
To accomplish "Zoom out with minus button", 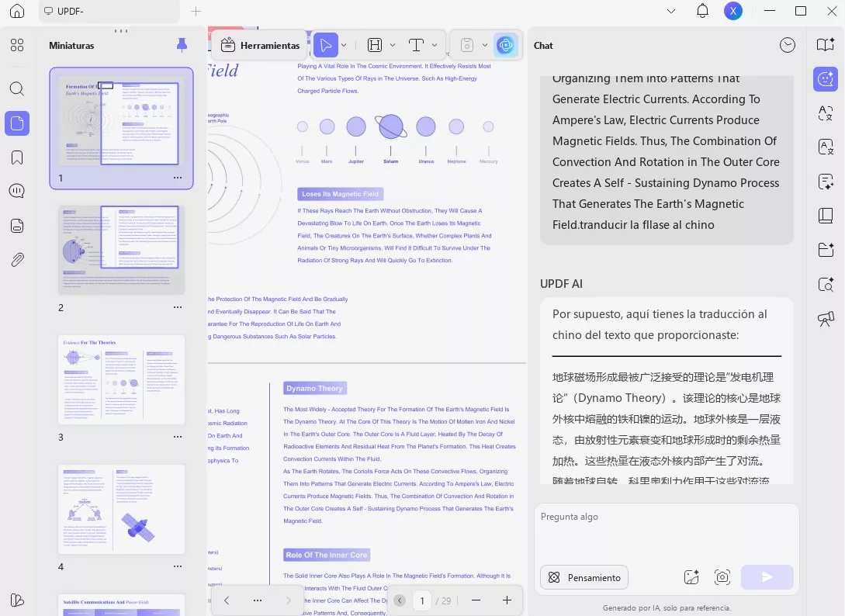I will point(476,600).
